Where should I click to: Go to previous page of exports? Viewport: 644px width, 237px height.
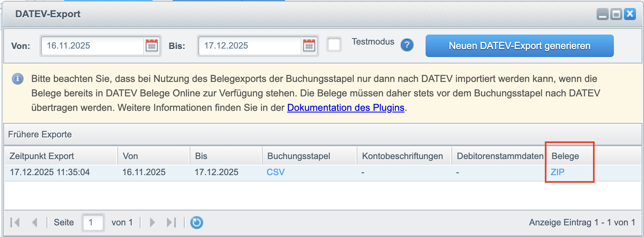[35, 222]
